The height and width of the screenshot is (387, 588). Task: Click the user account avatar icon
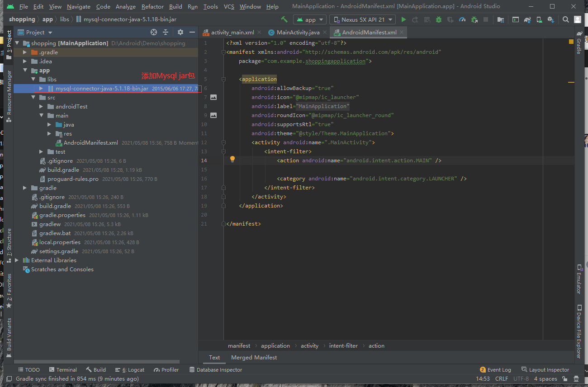pos(577,19)
